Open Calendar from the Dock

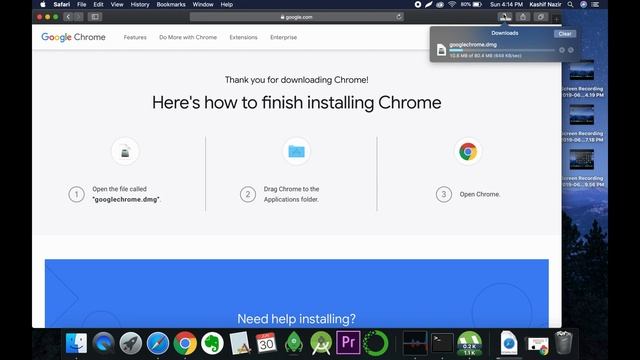[x=266, y=343]
